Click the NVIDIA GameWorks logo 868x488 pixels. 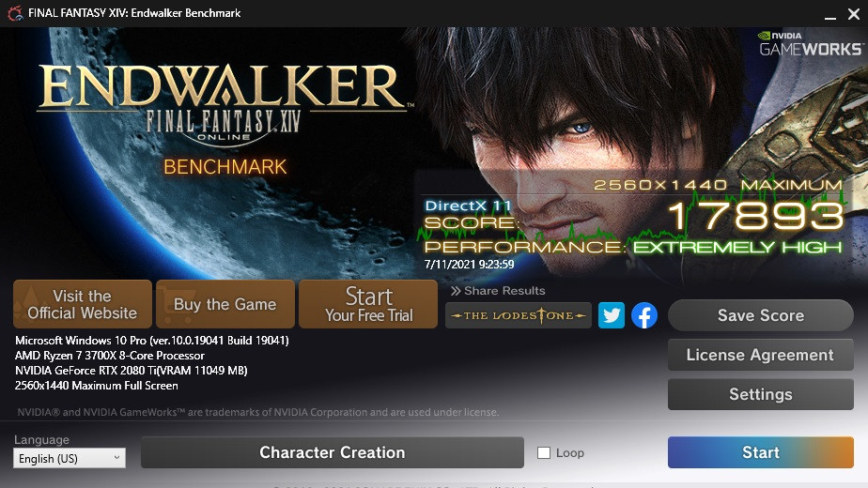point(809,44)
